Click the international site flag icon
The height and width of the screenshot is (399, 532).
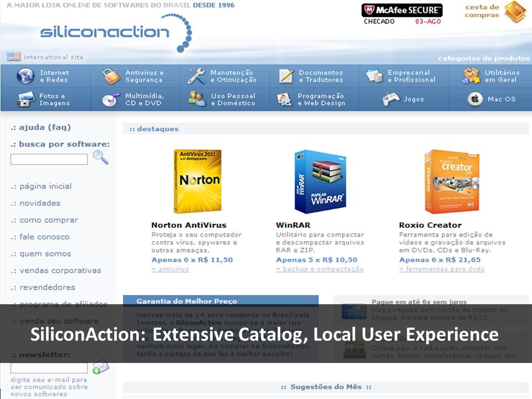14,57
